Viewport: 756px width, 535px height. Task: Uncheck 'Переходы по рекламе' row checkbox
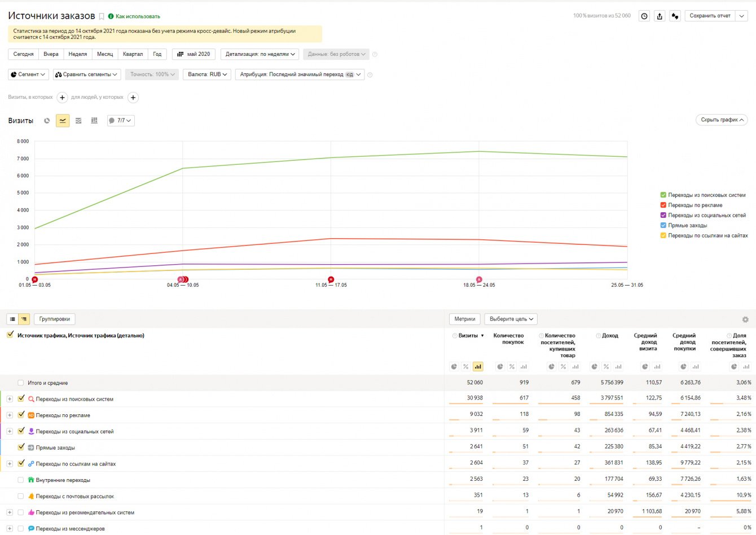pyautogui.click(x=21, y=415)
